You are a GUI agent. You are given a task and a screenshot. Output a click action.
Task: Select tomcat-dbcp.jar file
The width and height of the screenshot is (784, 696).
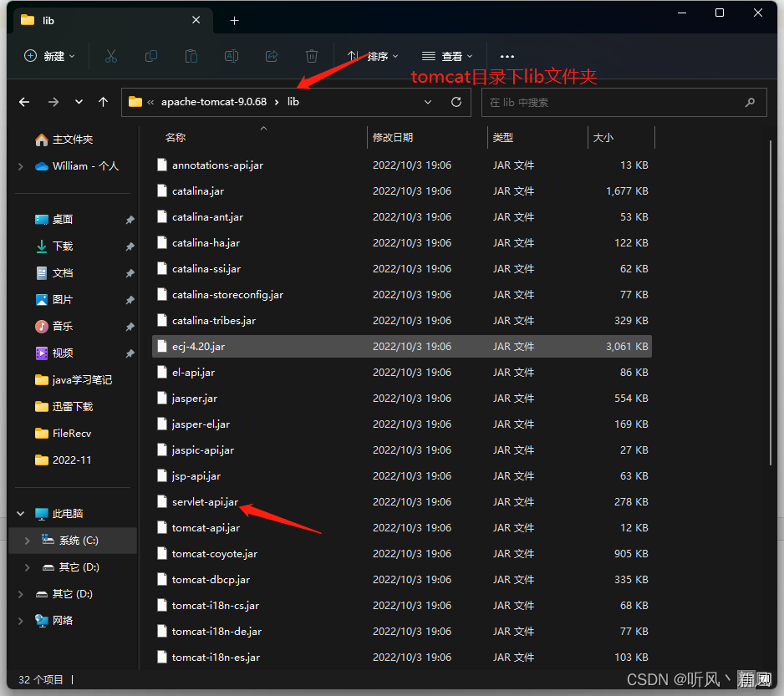401,580
